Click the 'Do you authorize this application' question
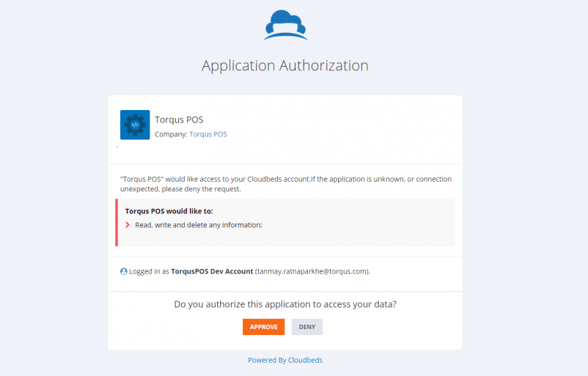 (285, 304)
